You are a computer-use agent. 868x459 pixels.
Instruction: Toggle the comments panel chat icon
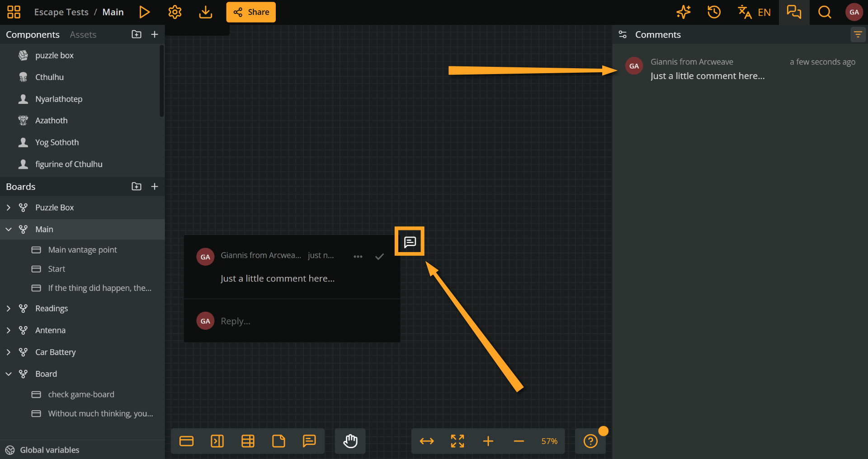794,12
